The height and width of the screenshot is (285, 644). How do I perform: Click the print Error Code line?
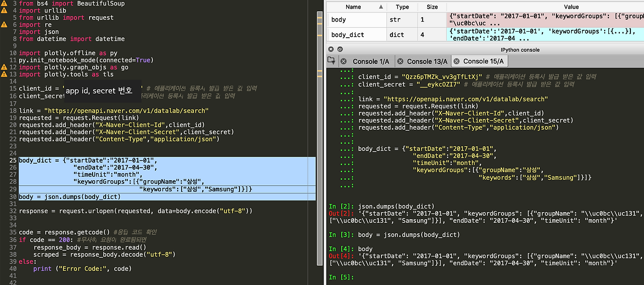(x=83, y=269)
